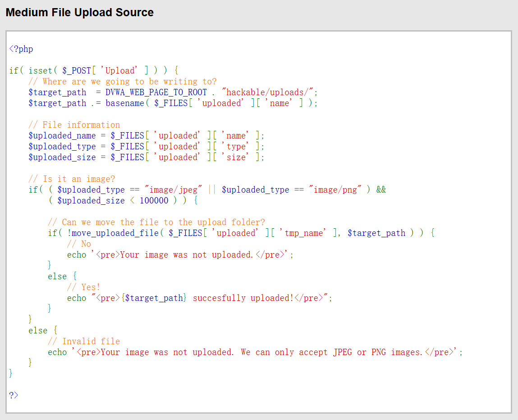Click the 'Where are we going' comment
This screenshot has height=420, width=518.
pyautogui.click(x=122, y=81)
